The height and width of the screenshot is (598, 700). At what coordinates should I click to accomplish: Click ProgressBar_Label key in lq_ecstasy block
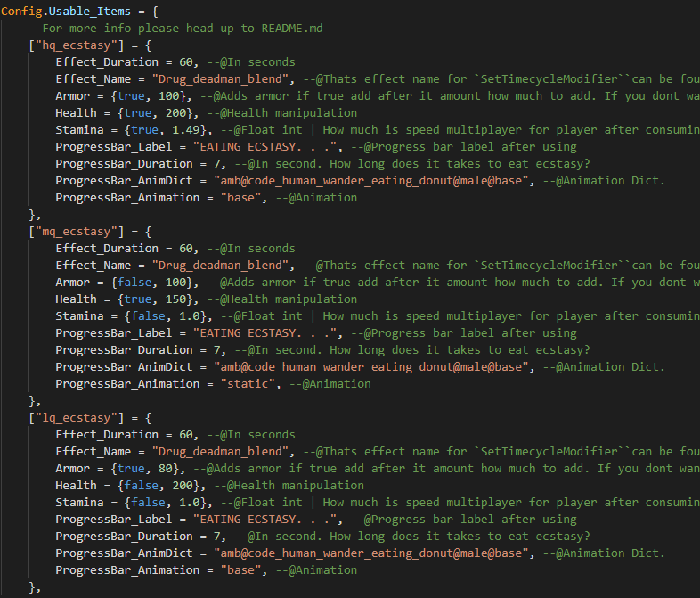(113, 520)
